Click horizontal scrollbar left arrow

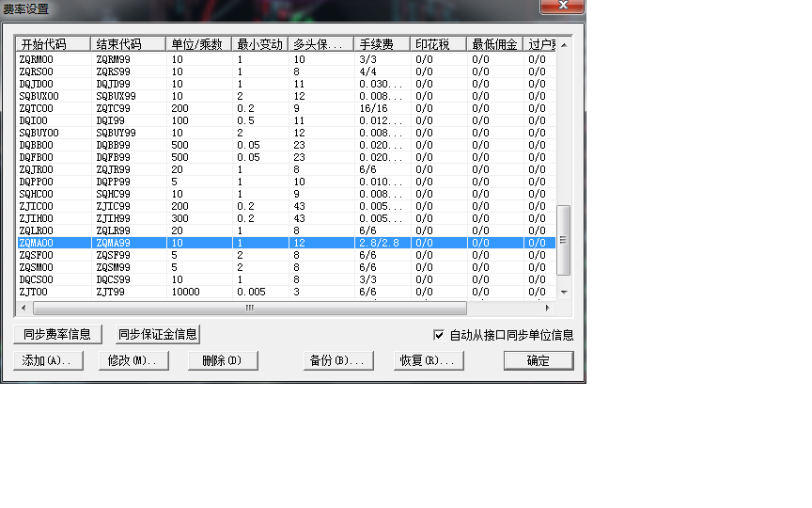[x=23, y=308]
